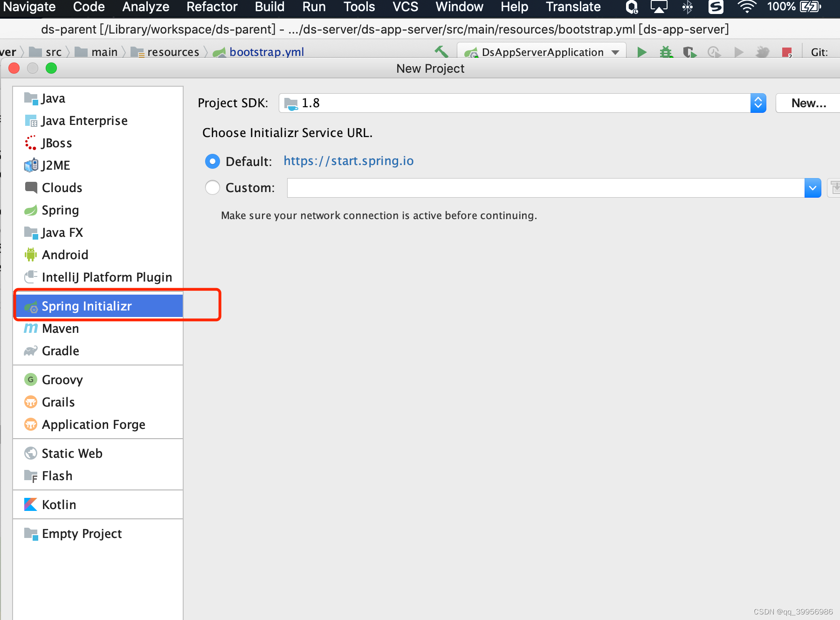Choose Maven project type
Image resolution: width=840 pixels, height=620 pixels.
[98, 329]
